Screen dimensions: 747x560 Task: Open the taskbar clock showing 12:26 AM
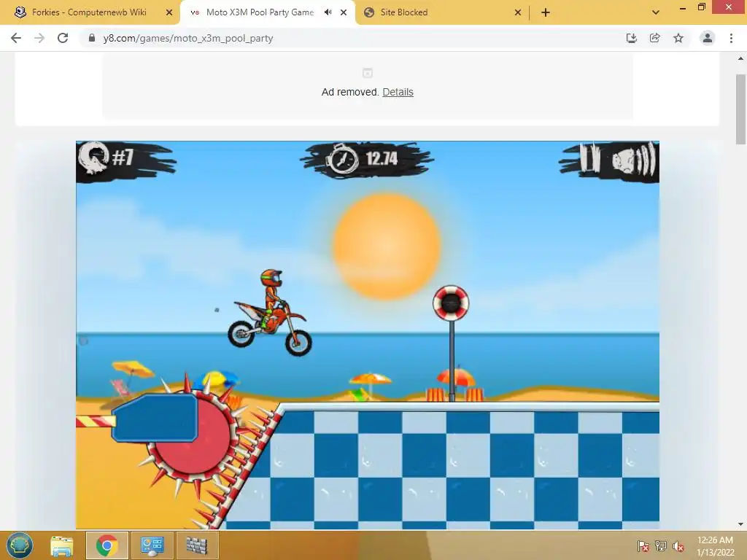coord(715,545)
